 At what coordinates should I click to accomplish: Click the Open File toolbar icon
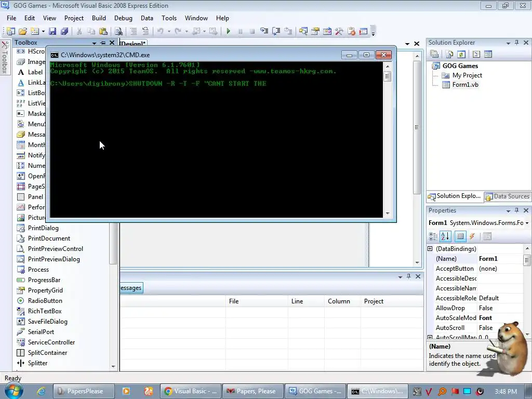pos(23,31)
